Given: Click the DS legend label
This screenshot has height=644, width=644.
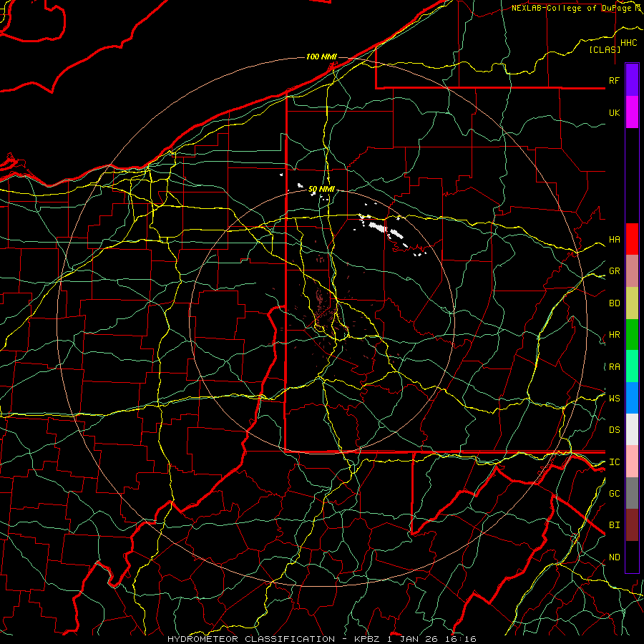Looking at the screenshot, I should pos(614,430).
